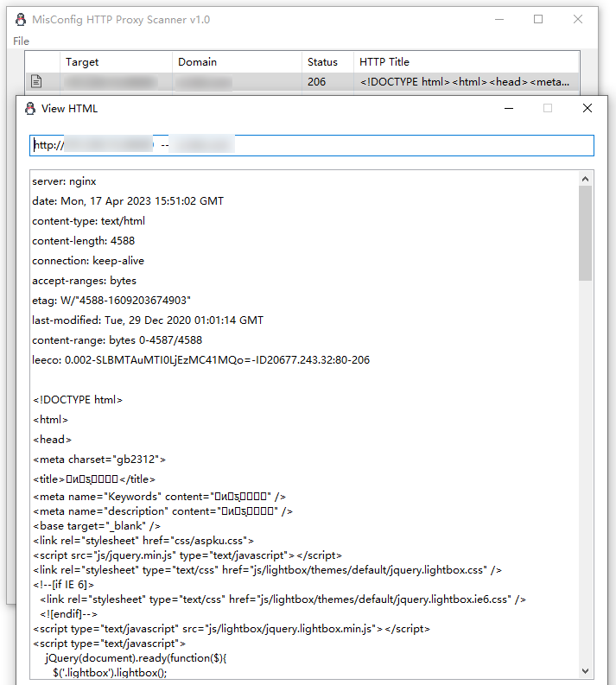Image resolution: width=616 pixels, height=685 pixels.
Task: Click the blurred Target cell in the result row
Action: click(111, 82)
